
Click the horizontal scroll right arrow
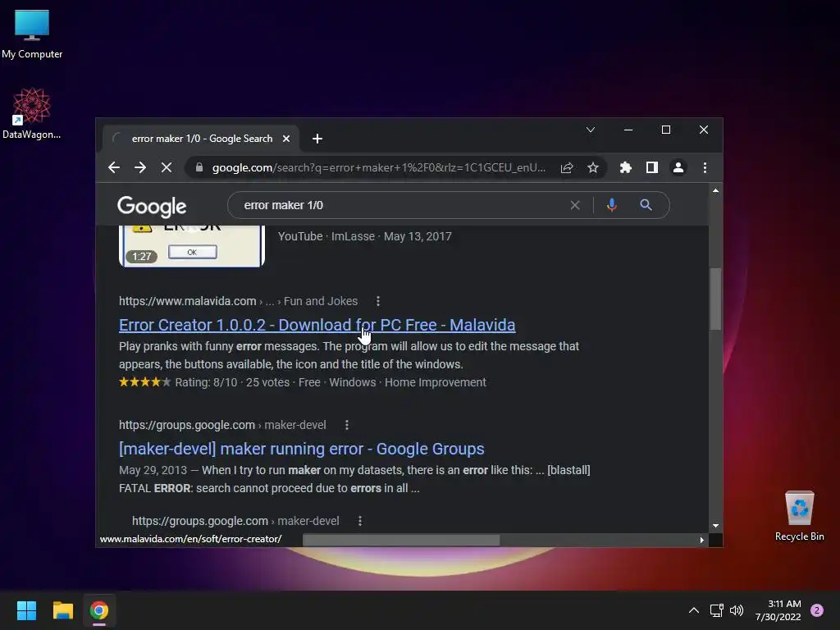tap(702, 540)
